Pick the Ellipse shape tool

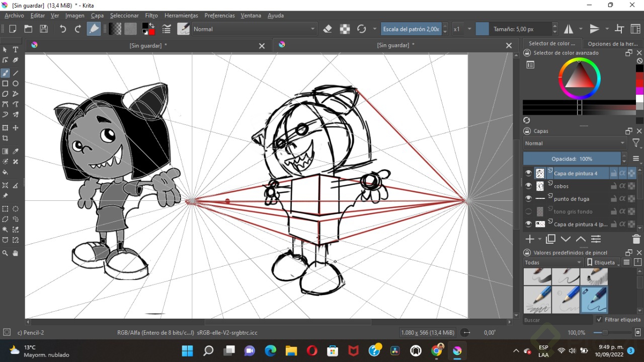pos(16,84)
